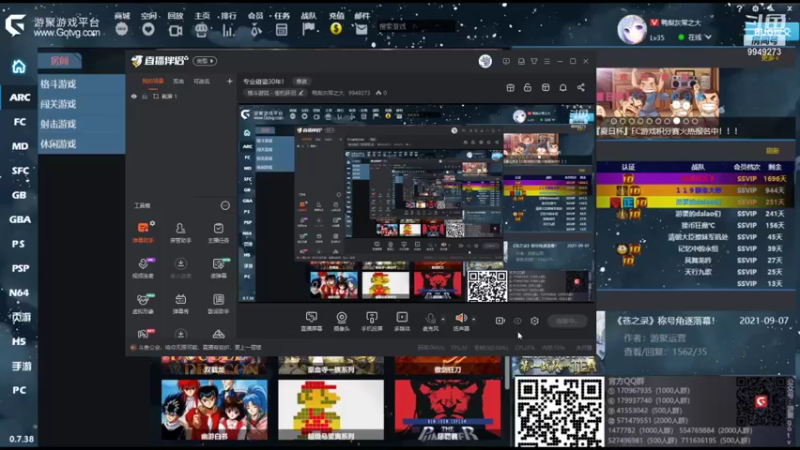The image size is (800, 450).
Task: Collapse the 工具箱 toolbox panel
Action: [x=225, y=206]
